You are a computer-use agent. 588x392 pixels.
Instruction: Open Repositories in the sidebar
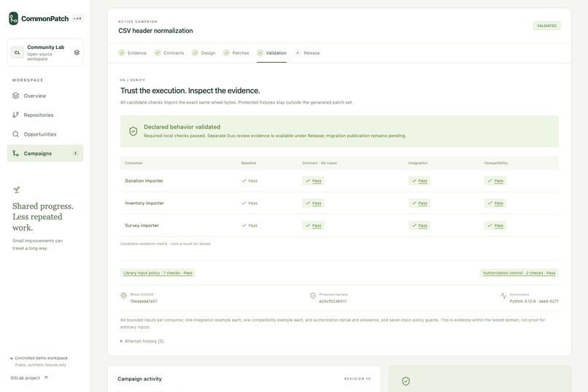pyautogui.click(x=45, y=115)
